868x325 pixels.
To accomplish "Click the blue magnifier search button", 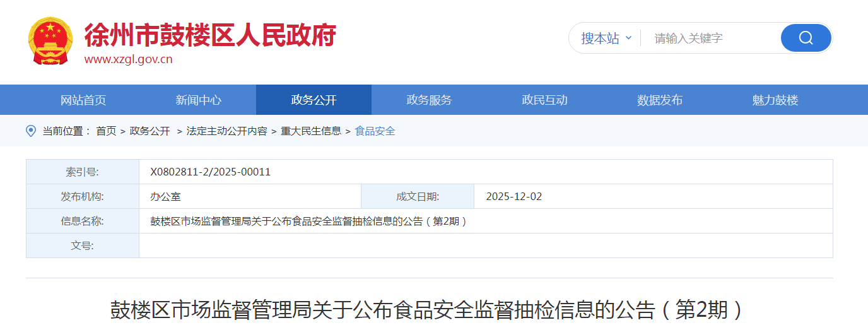I will [x=806, y=38].
